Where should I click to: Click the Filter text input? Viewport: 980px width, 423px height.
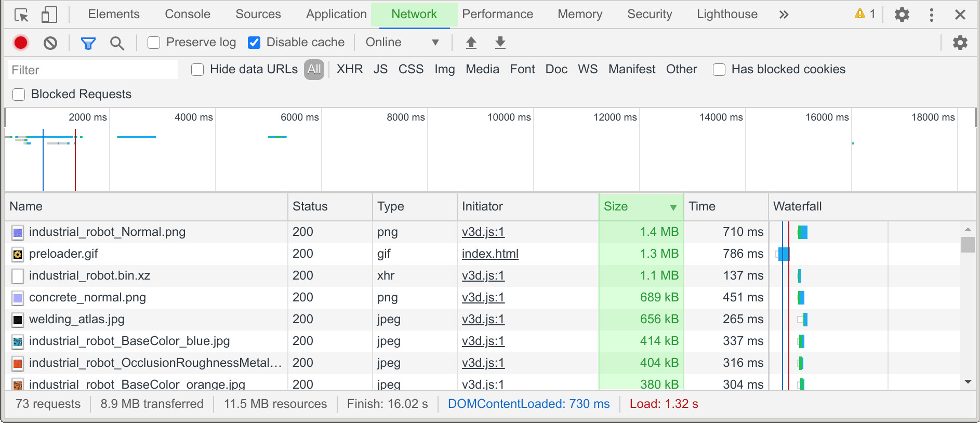(93, 70)
